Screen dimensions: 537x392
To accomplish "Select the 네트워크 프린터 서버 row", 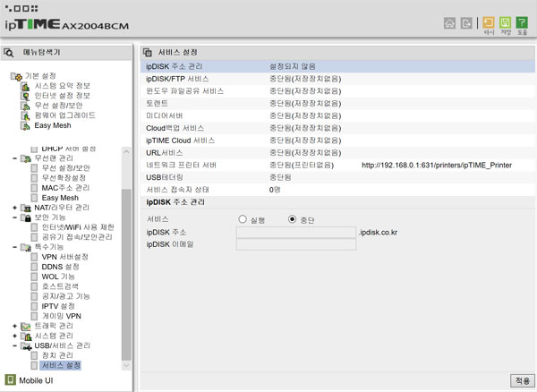I will coord(337,165).
